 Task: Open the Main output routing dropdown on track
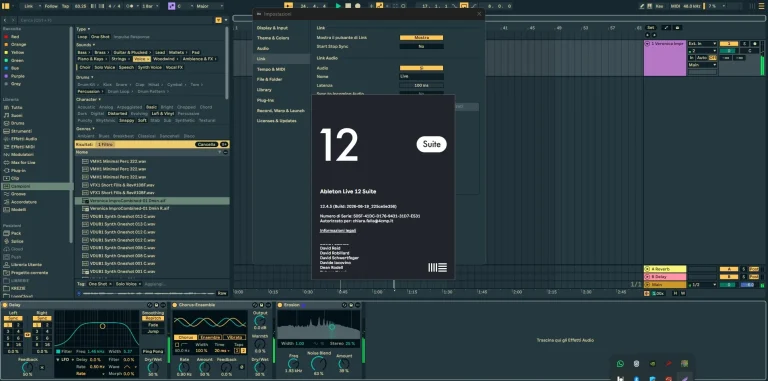click(702, 65)
